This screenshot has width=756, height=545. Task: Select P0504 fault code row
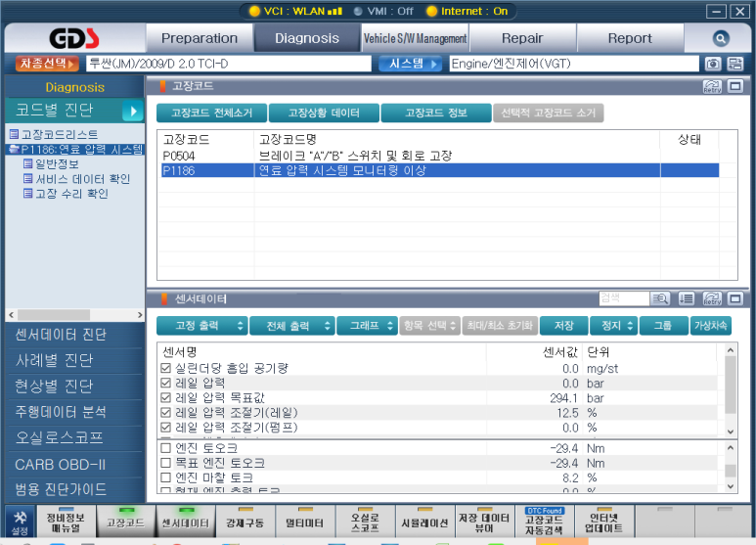440,156
